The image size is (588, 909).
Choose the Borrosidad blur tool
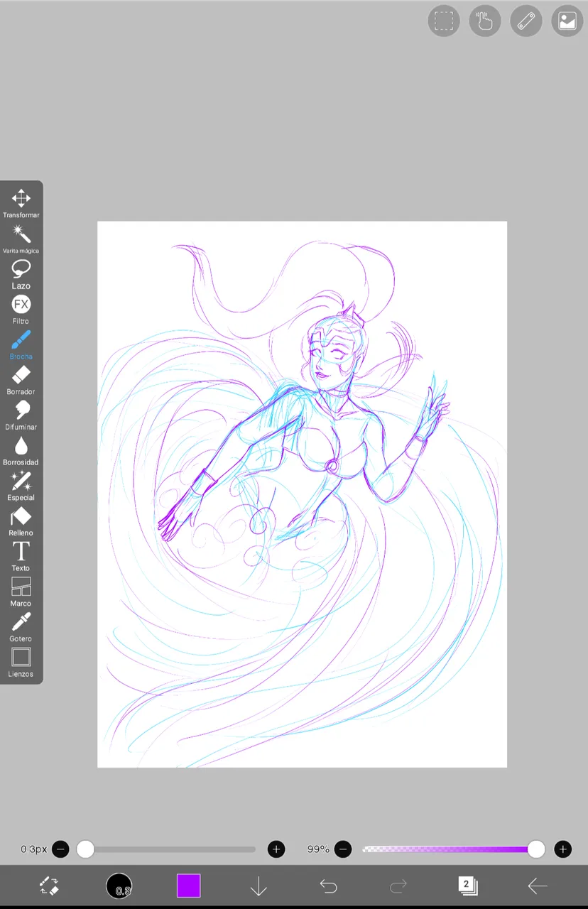click(21, 451)
